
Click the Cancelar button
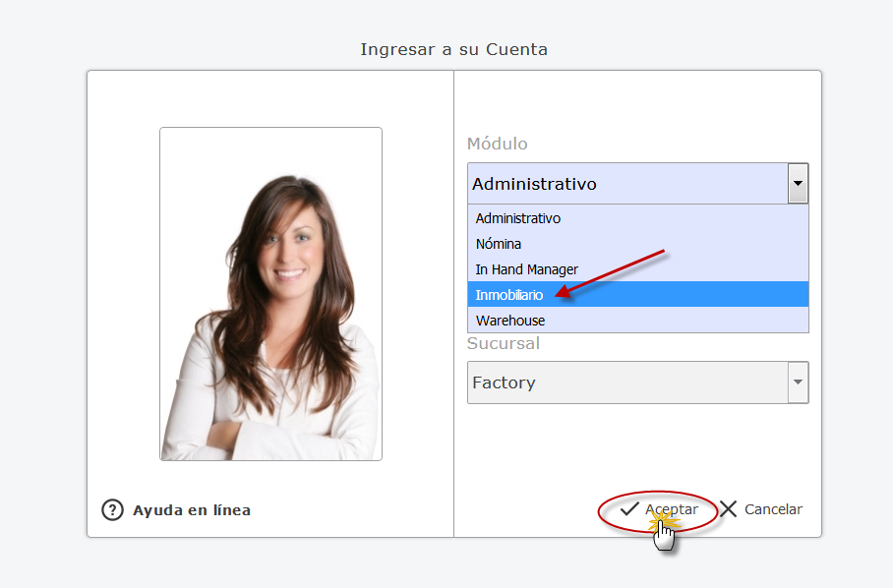point(761,509)
